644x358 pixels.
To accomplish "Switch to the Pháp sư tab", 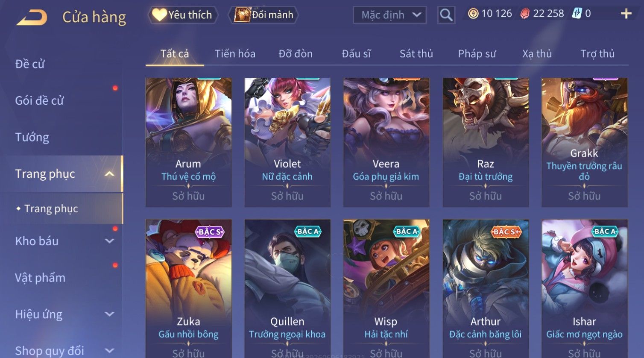I will pos(477,54).
